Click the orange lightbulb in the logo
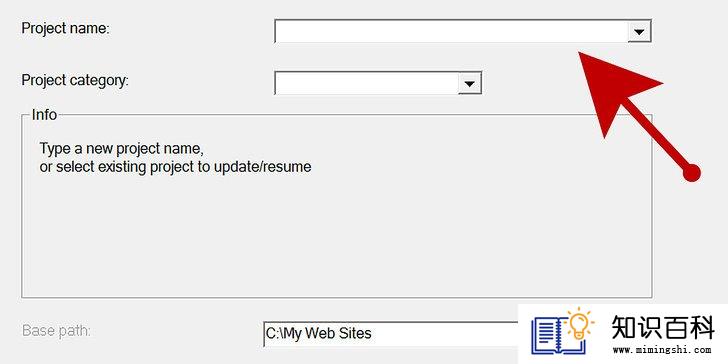This screenshot has height=364, width=728. click(579, 324)
